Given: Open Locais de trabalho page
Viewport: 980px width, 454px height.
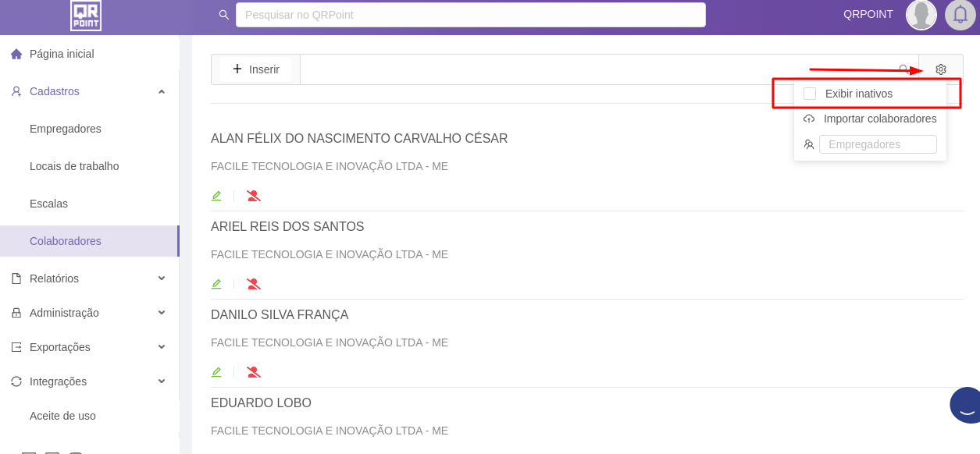Looking at the screenshot, I should click(74, 166).
